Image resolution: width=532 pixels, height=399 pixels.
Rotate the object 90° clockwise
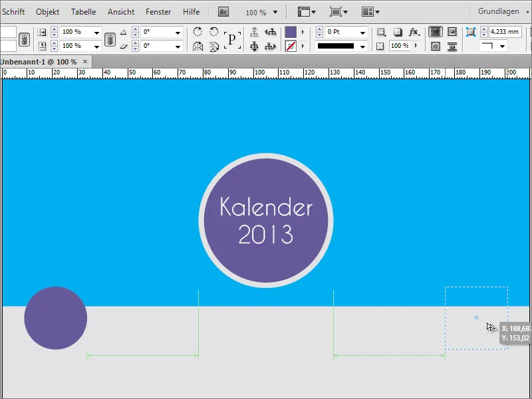tap(198, 32)
